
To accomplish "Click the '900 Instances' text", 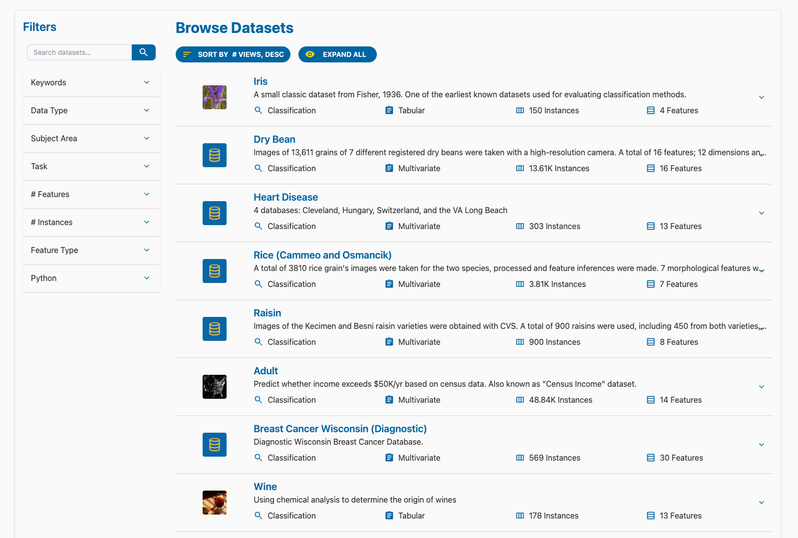I will click(554, 342).
